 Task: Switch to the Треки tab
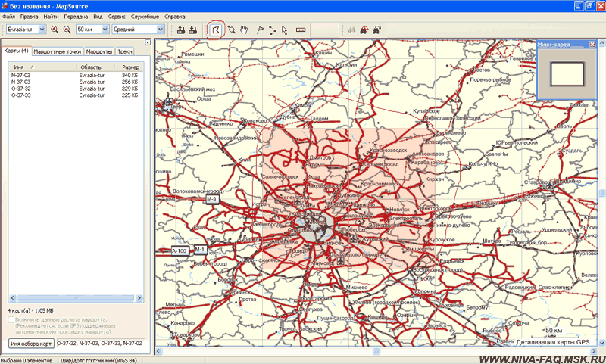click(125, 51)
